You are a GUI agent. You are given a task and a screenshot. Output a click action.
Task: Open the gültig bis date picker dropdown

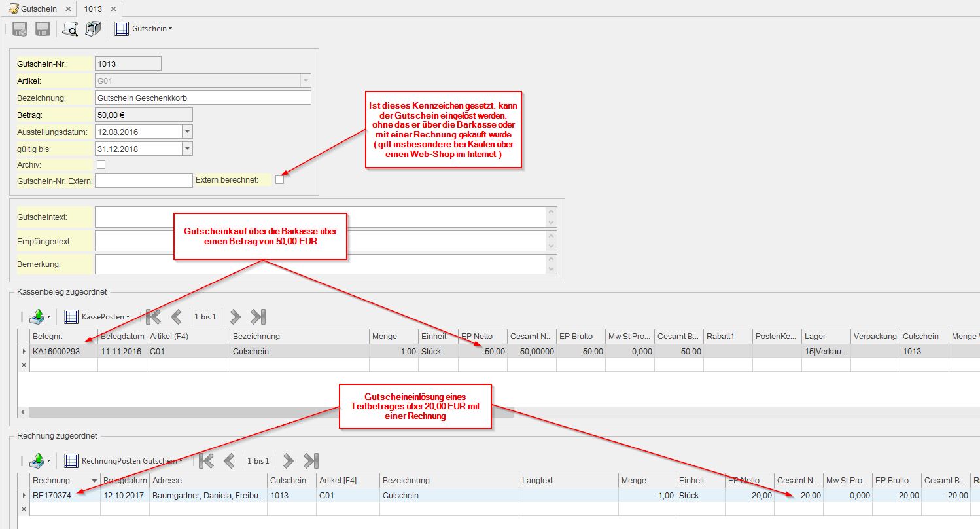coord(187,149)
